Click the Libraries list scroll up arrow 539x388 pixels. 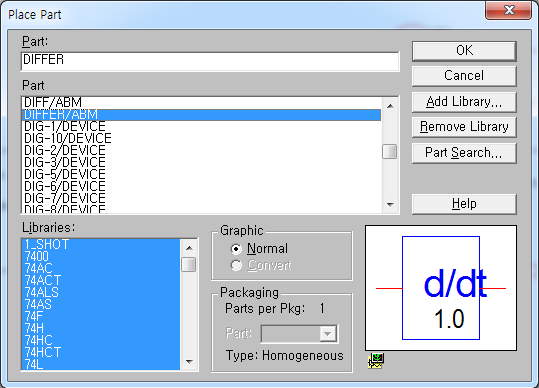pyautogui.click(x=189, y=248)
